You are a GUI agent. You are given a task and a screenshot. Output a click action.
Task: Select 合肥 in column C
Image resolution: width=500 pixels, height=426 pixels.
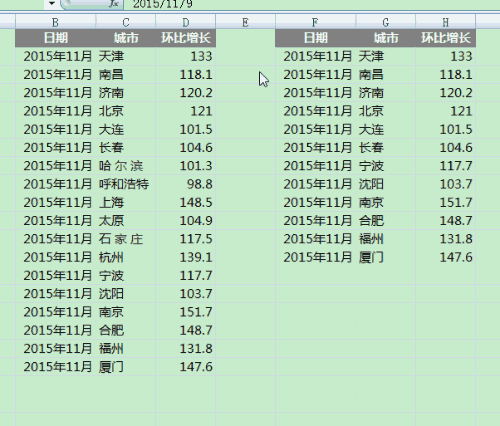click(x=126, y=330)
